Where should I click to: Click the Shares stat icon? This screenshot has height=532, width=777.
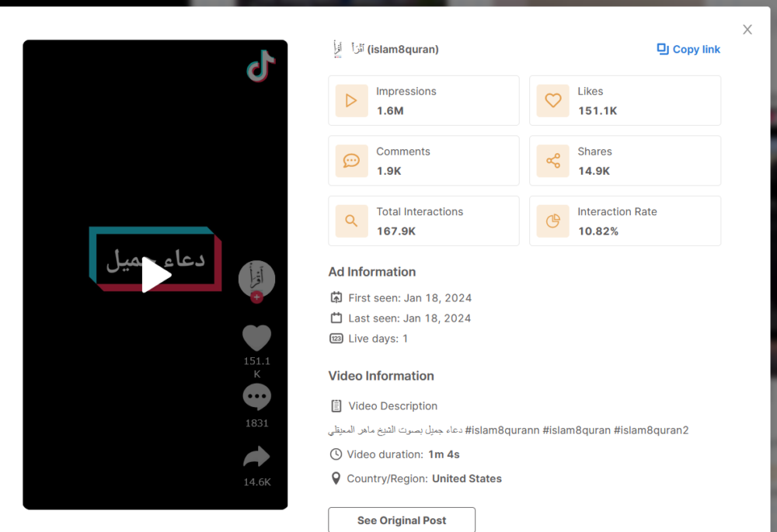coord(552,161)
